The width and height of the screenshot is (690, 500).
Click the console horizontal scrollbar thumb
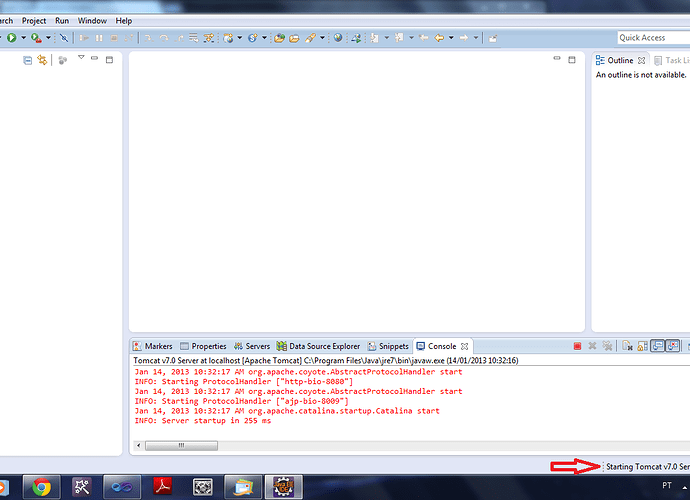click(x=181, y=445)
